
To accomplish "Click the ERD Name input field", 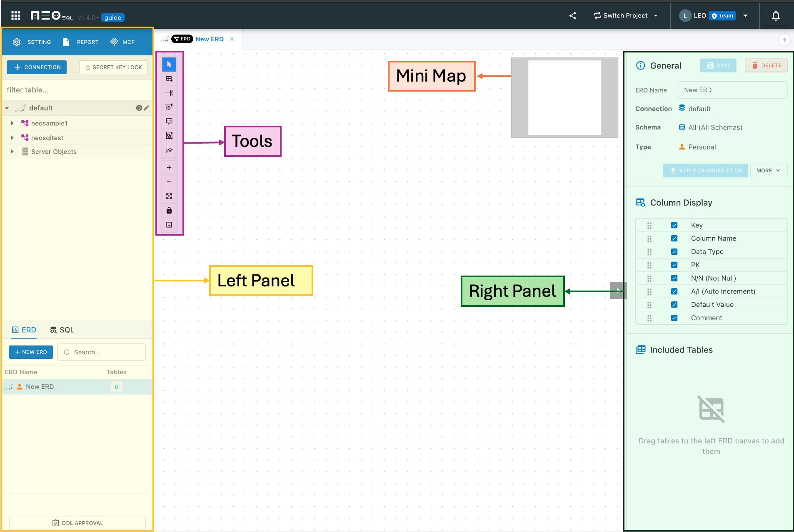I will [732, 90].
